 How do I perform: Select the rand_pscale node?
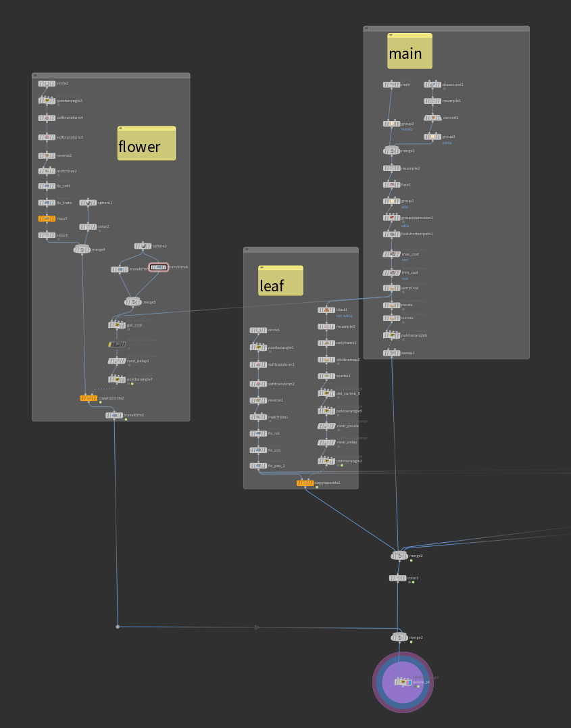(326, 426)
